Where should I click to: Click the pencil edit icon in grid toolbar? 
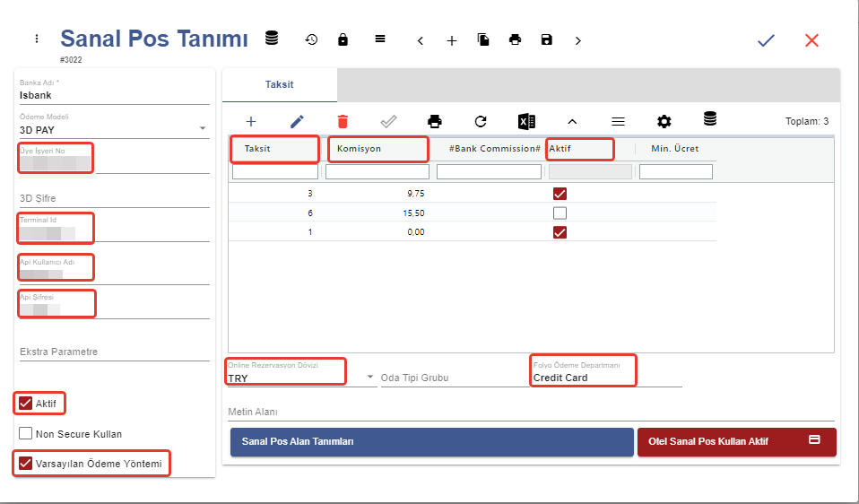pos(297,121)
